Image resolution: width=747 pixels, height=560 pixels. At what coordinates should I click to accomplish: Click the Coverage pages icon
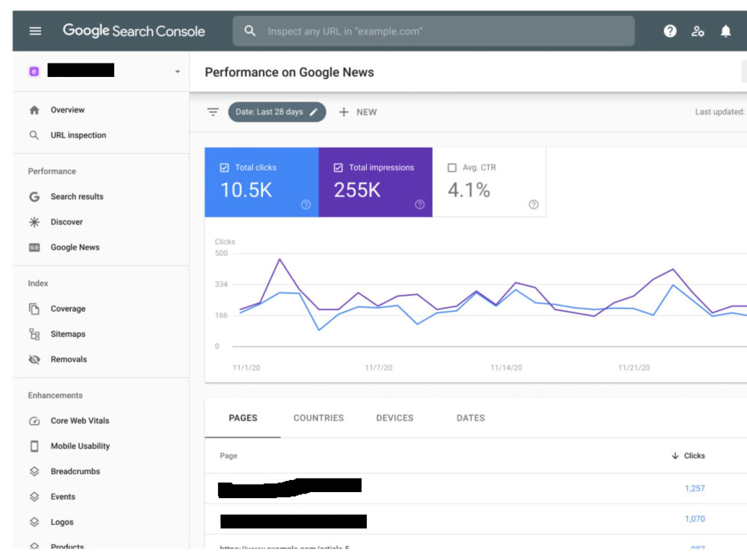coord(34,308)
